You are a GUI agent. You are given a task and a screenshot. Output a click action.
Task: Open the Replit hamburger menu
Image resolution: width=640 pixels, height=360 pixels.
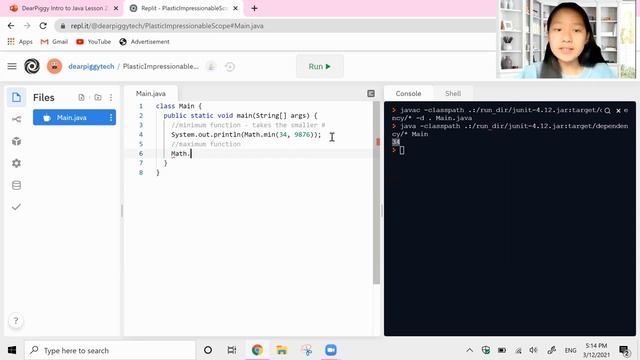pos(12,66)
